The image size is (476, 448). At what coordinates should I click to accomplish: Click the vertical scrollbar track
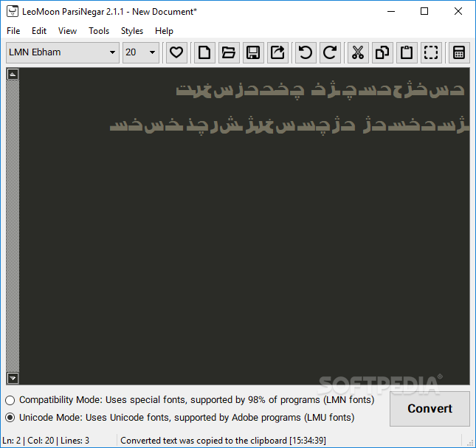(x=13, y=226)
